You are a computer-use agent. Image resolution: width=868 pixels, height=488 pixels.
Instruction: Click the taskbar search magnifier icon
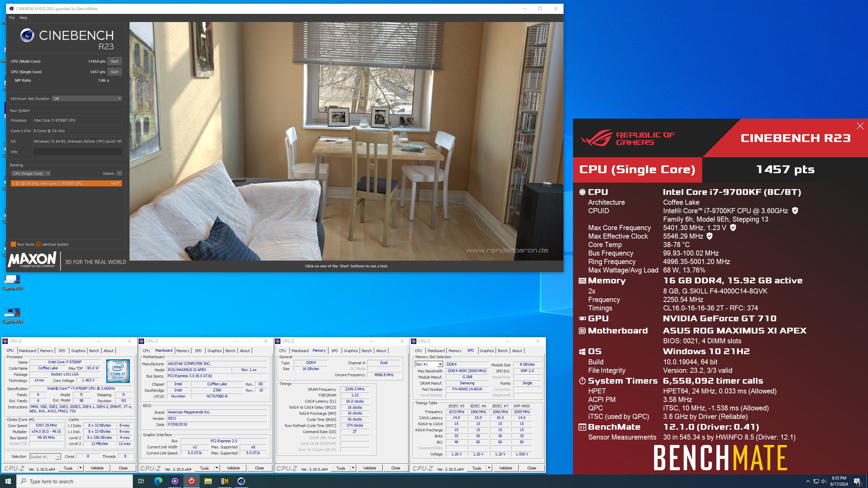[x=23, y=481]
